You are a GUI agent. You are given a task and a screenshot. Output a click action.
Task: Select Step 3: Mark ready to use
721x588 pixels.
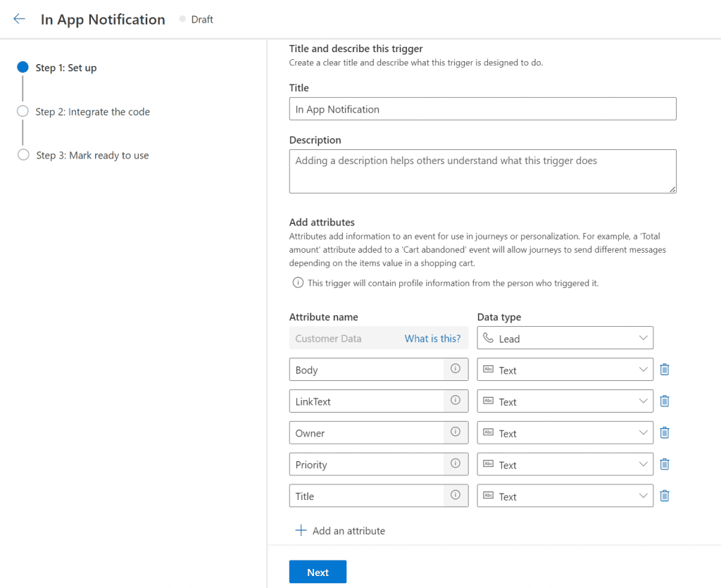(92, 156)
